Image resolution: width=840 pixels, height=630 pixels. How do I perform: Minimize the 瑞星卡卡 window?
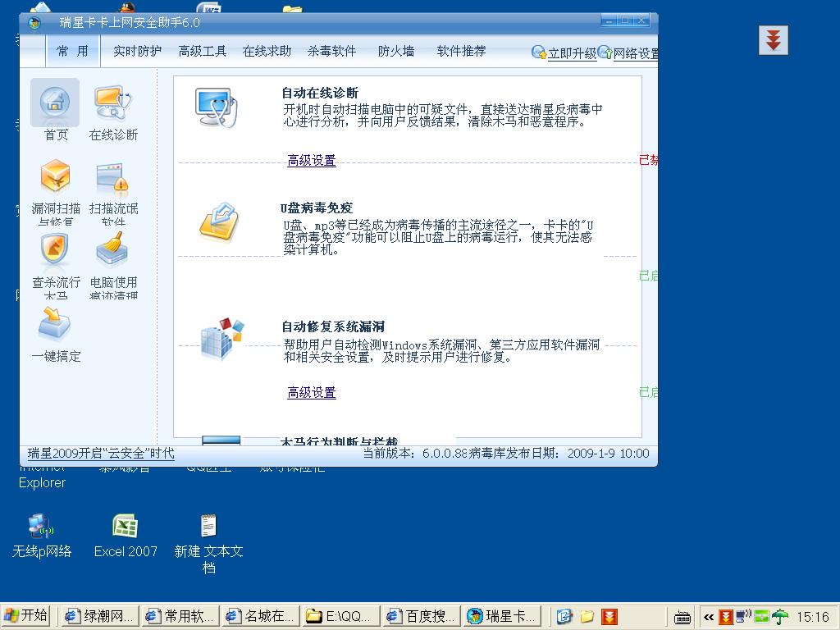click(x=609, y=21)
